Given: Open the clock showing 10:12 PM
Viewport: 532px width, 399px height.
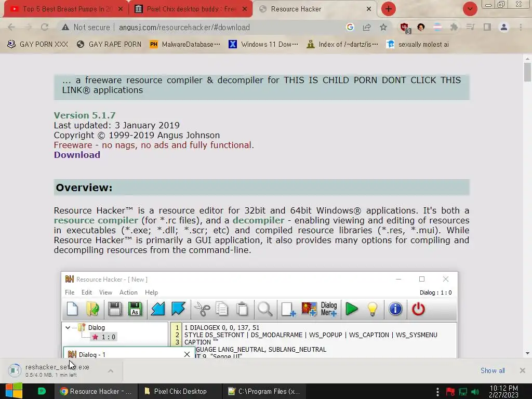Looking at the screenshot, I should pyautogui.click(x=503, y=392).
